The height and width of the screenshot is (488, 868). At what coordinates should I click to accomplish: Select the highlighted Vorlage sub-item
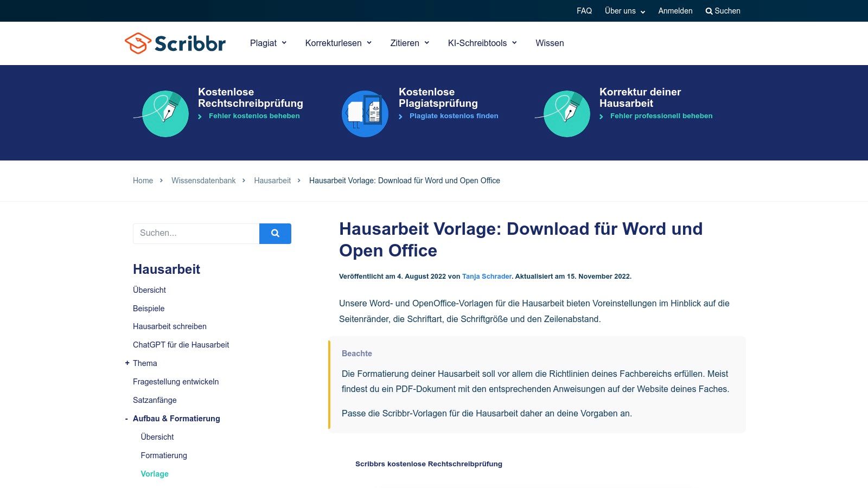(x=155, y=474)
